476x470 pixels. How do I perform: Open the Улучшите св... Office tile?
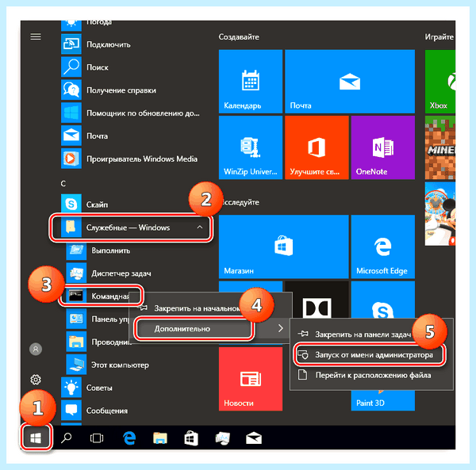[317, 147]
